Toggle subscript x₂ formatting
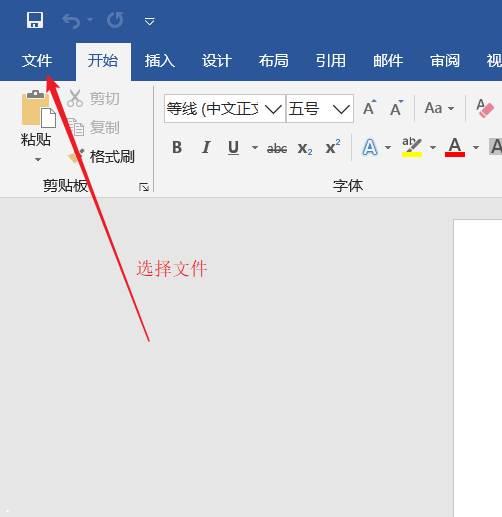The height and width of the screenshot is (517, 502). pos(305,148)
